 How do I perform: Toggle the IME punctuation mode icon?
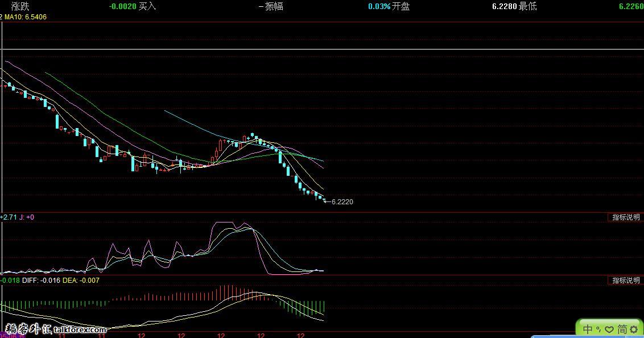598,329
